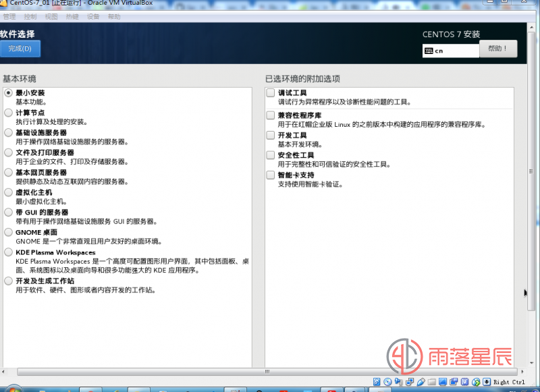The height and width of the screenshot is (392, 540).
Task: Click the 已选环境的附加选项 heading
Action: (x=302, y=79)
